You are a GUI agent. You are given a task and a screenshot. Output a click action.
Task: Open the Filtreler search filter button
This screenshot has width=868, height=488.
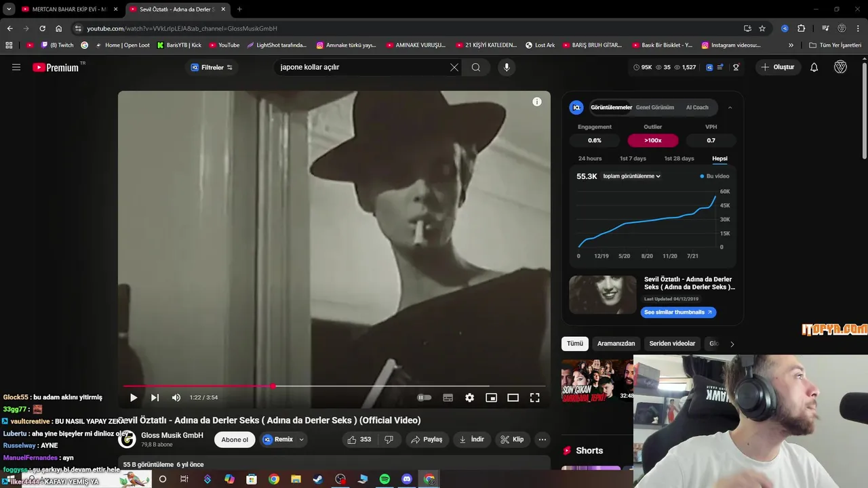click(212, 67)
